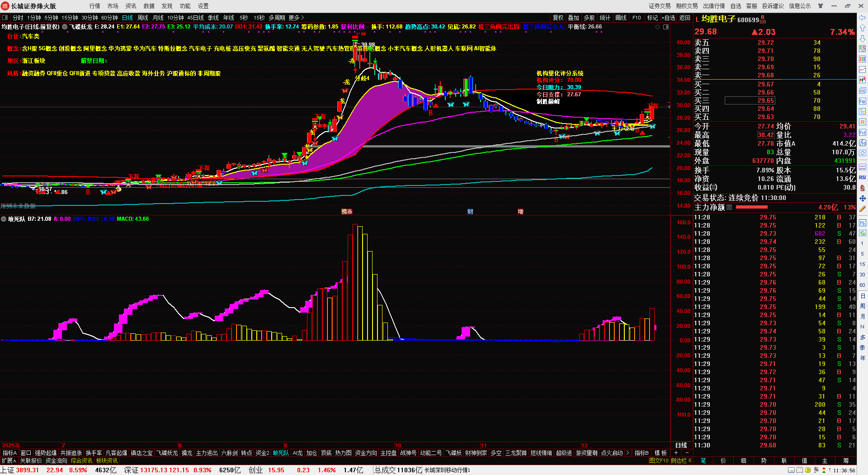
Task: Open 证券交易 securities trading
Action: pyautogui.click(x=660, y=6)
